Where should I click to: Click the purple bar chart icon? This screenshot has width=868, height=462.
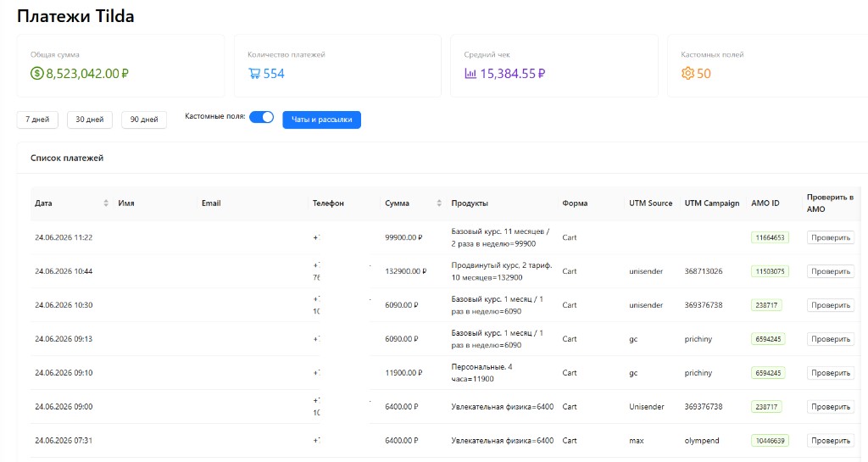[470, 74]
